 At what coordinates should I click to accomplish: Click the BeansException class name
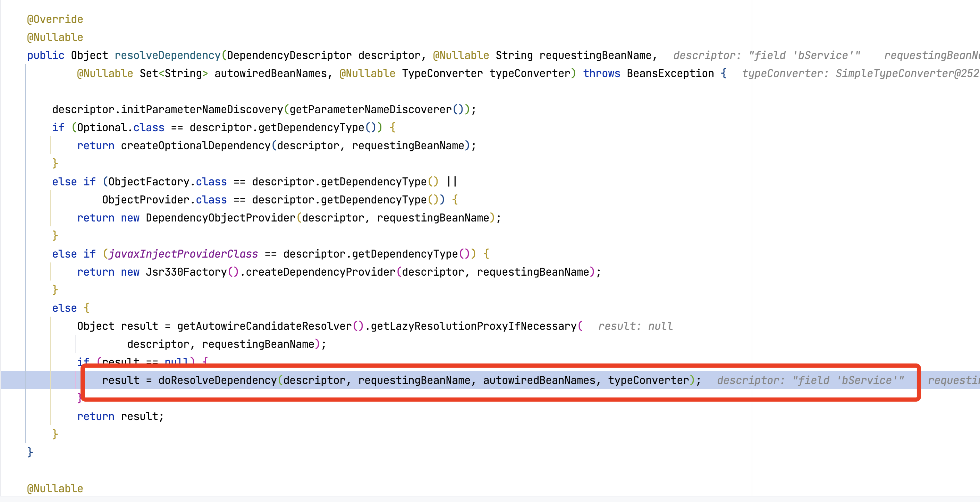(670, 73)
